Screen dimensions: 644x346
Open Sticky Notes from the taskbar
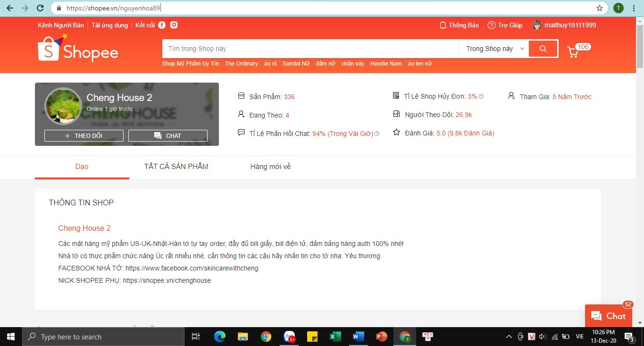[312, 337]
